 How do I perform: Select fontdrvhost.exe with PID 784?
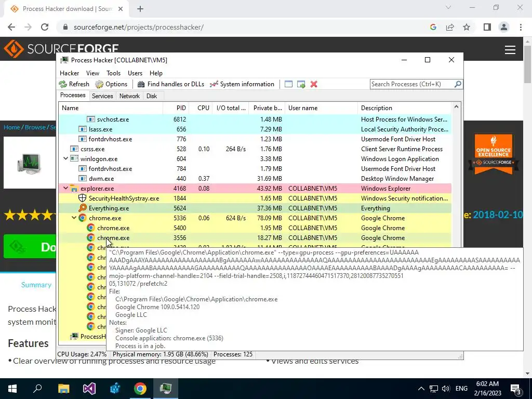click(255, 169)
